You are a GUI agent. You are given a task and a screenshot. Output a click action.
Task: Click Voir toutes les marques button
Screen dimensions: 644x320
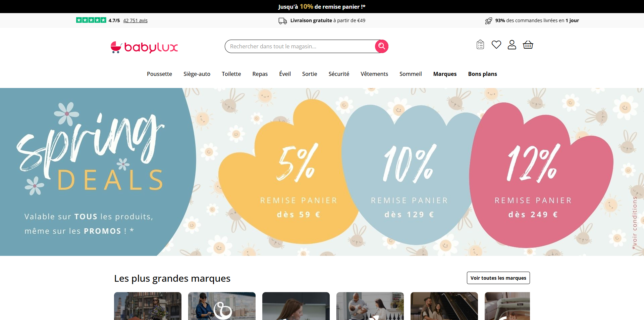coord(498,278)
